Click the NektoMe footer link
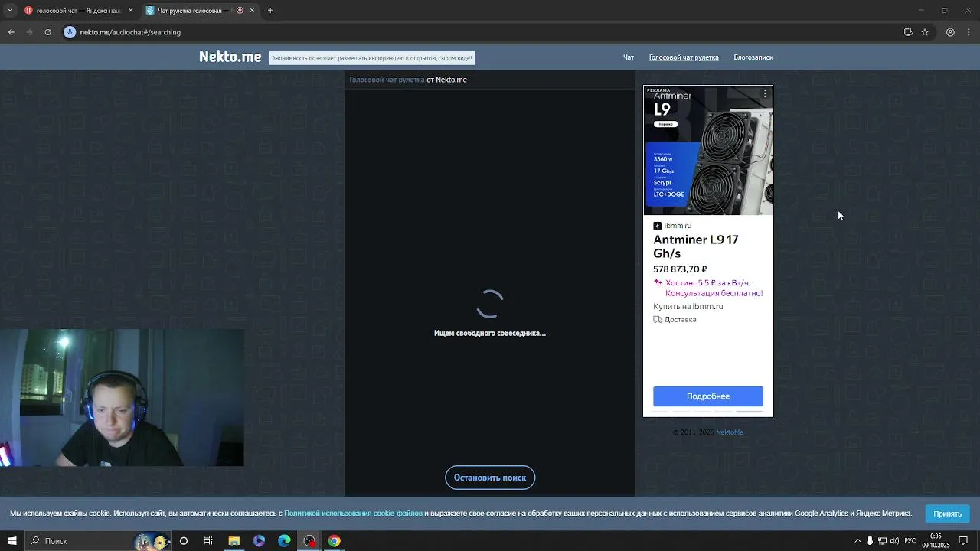This screenshot has width=980, height=551. 730,432
